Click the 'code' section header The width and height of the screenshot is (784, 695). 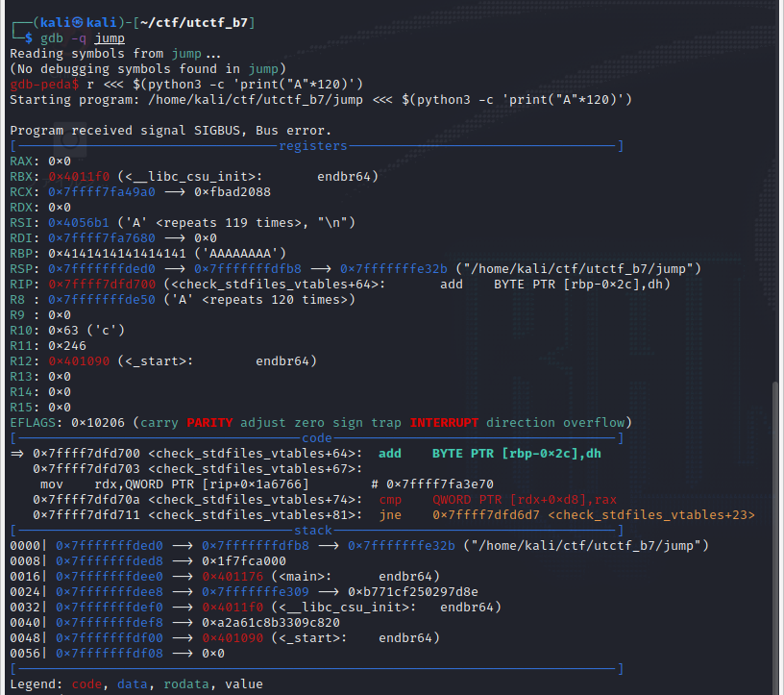coord(317,438)
